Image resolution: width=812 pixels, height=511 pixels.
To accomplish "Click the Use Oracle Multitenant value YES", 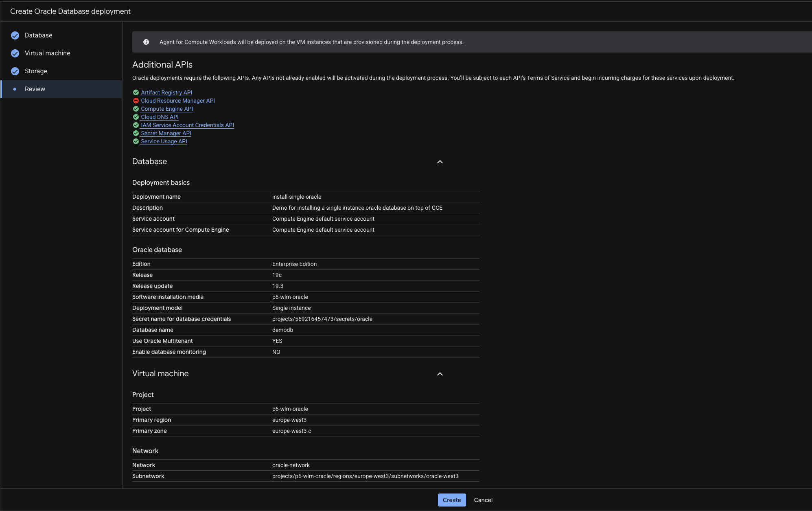I will click(277, 341).
